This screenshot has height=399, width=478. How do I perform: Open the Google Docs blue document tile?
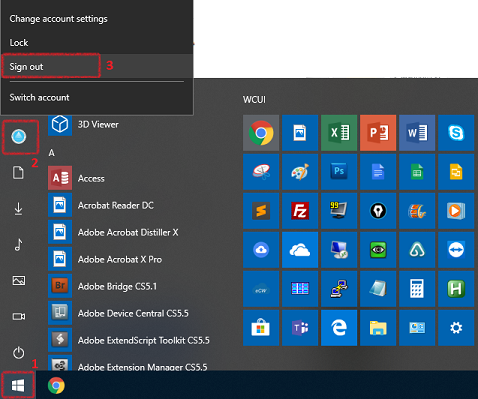point(378,172)
